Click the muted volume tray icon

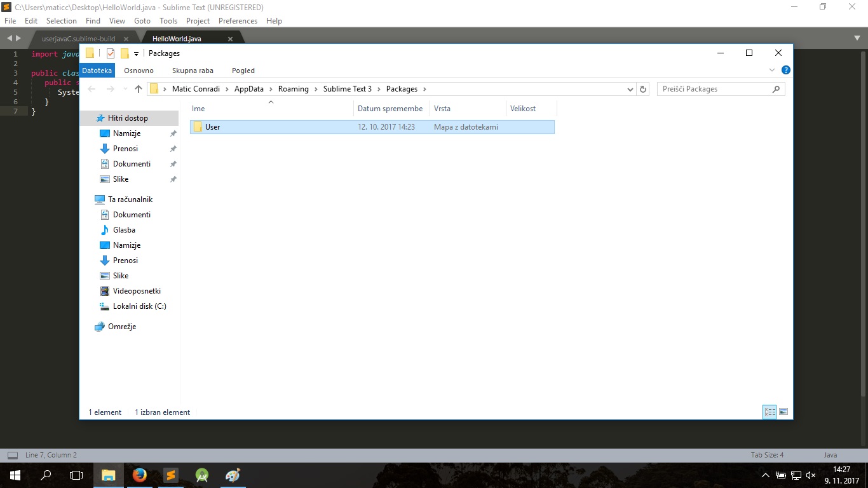coord(810,475)
